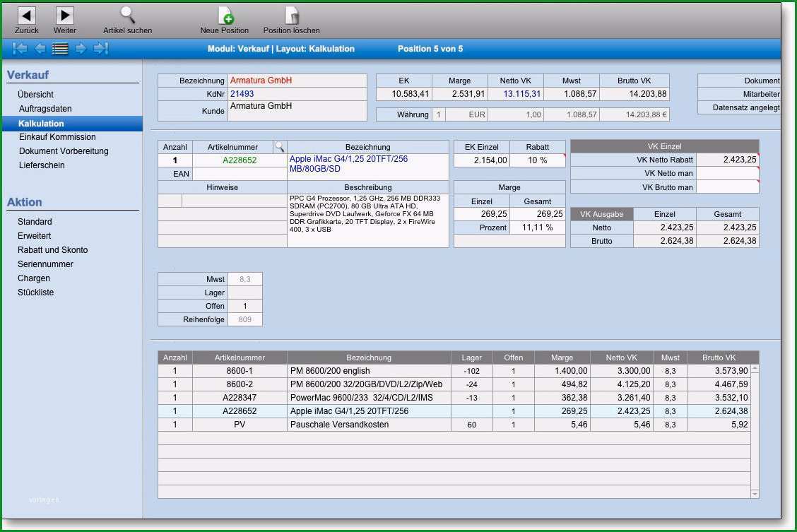
Task: Click the Zurück back arrow icon
Action: point(26,16)
